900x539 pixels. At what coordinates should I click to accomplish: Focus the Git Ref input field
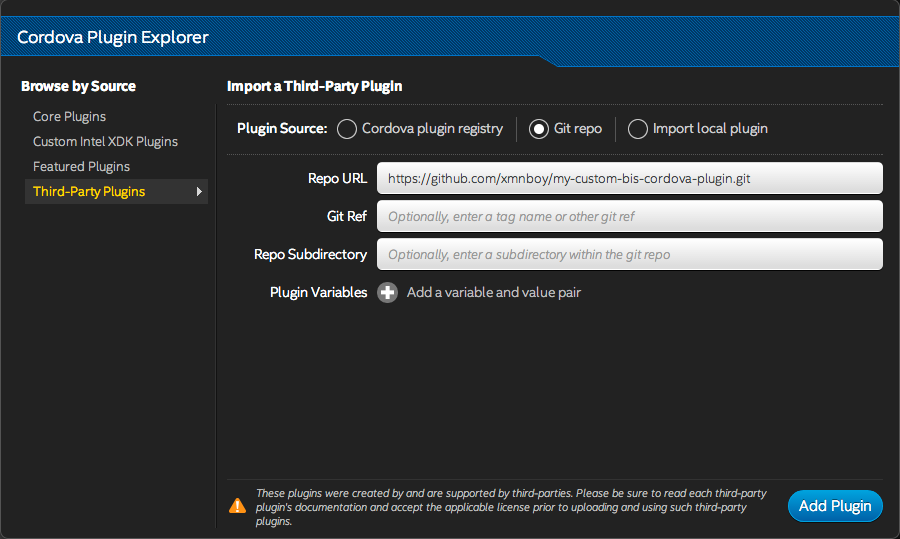[629, 216]
